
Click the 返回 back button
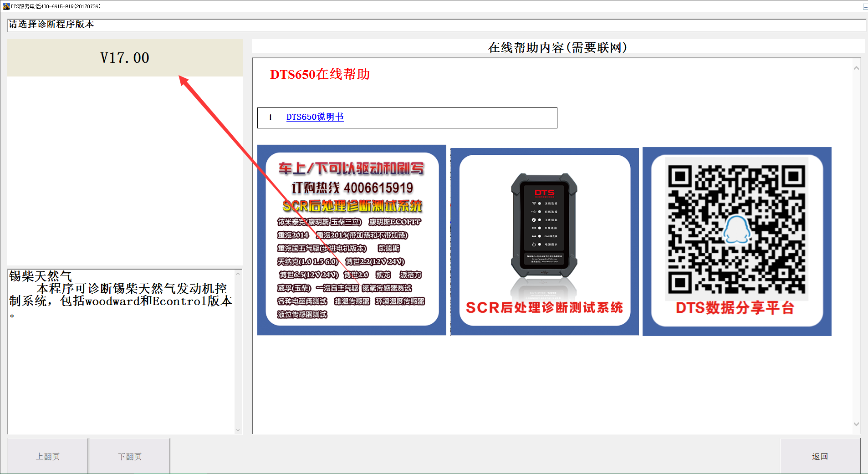pyautogui.click(x=820, y=456)
